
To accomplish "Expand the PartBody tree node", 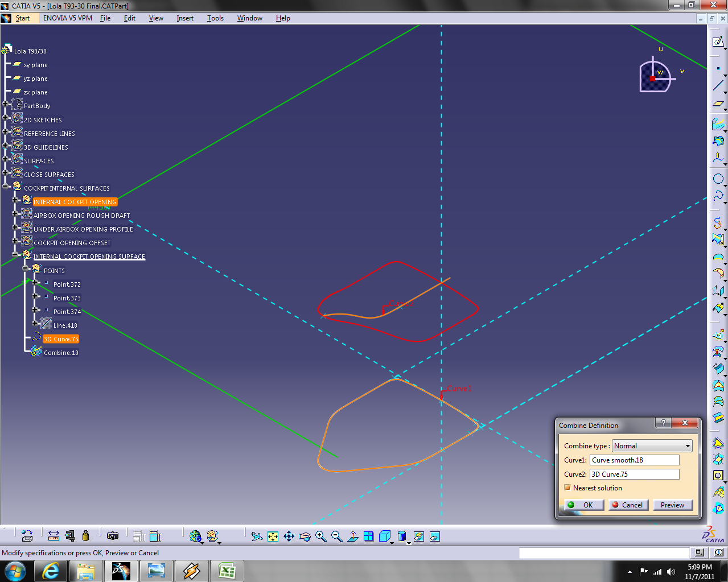I will pos(5,104).
